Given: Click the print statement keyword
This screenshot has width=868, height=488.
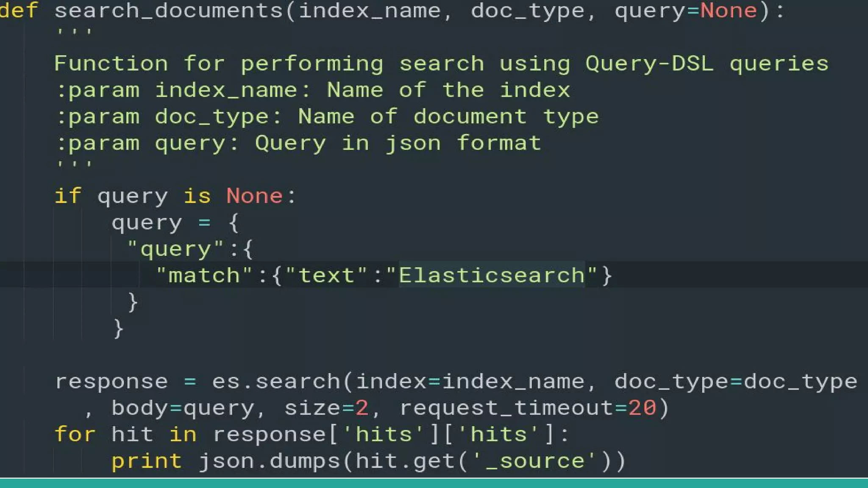Looking at the screenshot, I should [147, 461].
